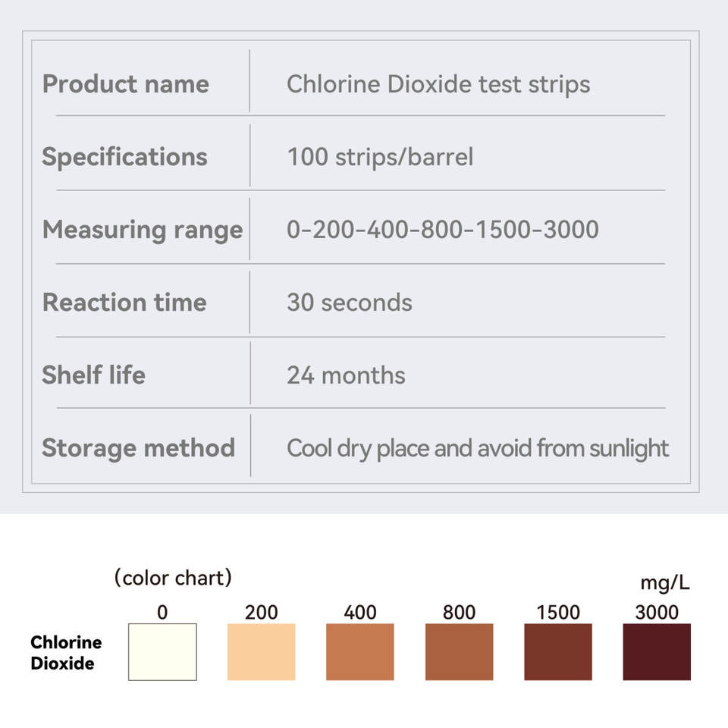The image size is (728, 728).
Task: Pick the 400 mg/L orange-brown swatch
Action: point(360,651)
